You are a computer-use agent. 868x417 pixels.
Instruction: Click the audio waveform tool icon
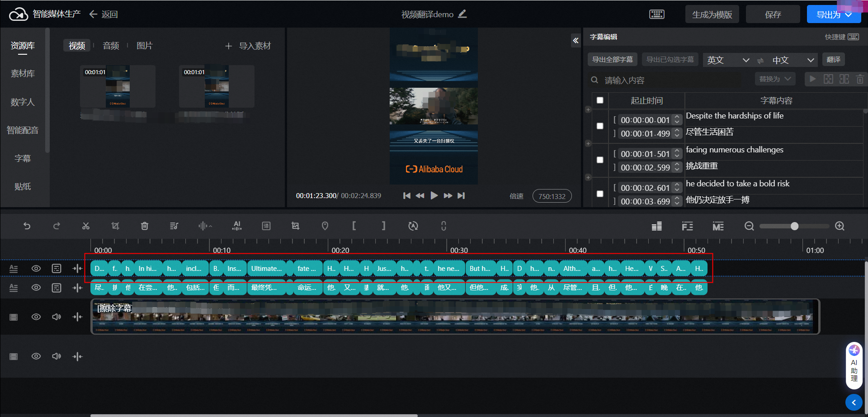coord(205,226)
